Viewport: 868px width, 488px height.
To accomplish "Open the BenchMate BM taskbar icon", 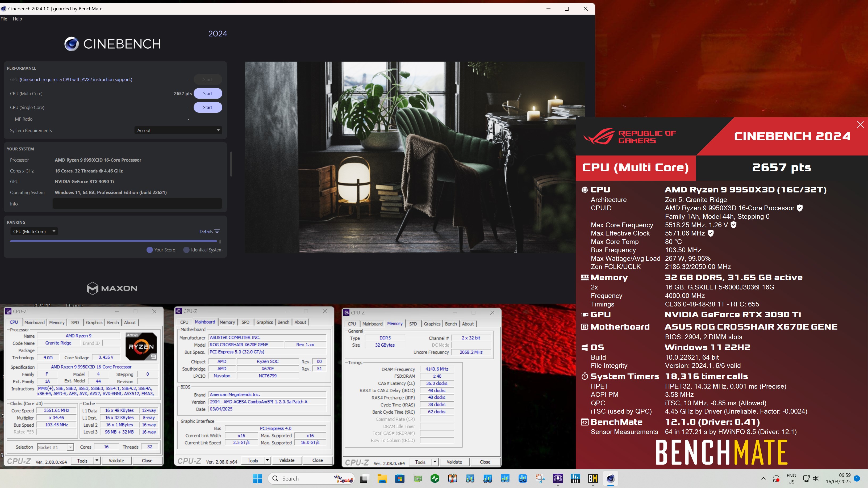I will tap(593, 479).
